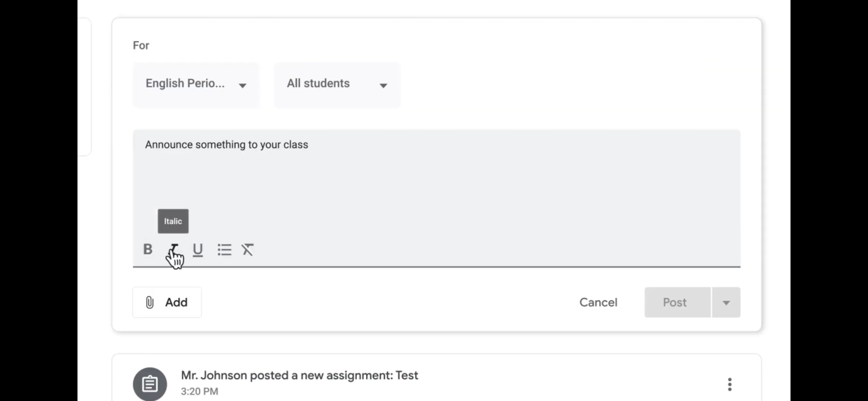Toggle bold formatting
868x401 pixels.
[x=148, y=250]
